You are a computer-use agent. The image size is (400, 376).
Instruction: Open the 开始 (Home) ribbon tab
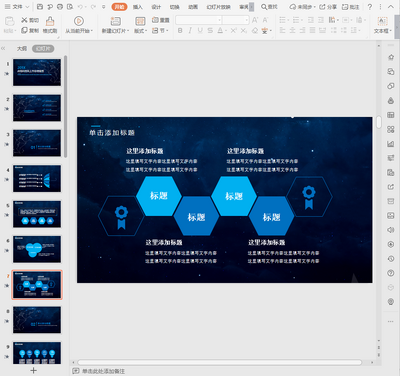click(x=119, y=7)
